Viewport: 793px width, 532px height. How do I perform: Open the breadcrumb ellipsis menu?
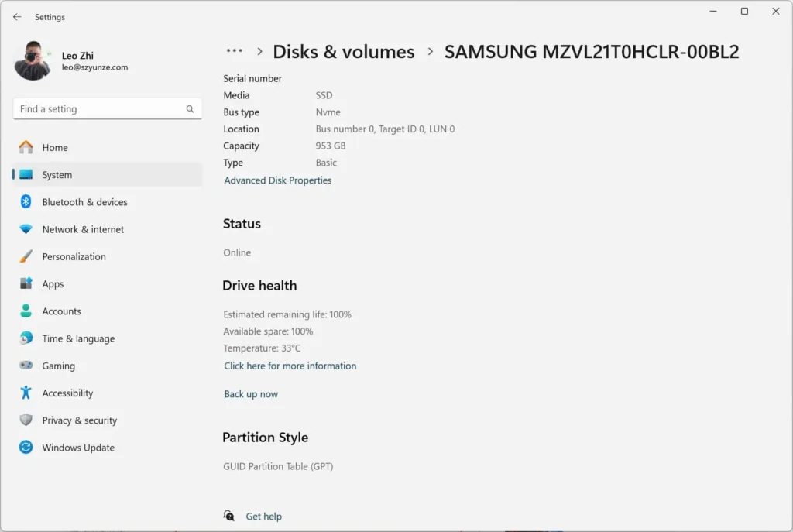[x=234, y=50]
